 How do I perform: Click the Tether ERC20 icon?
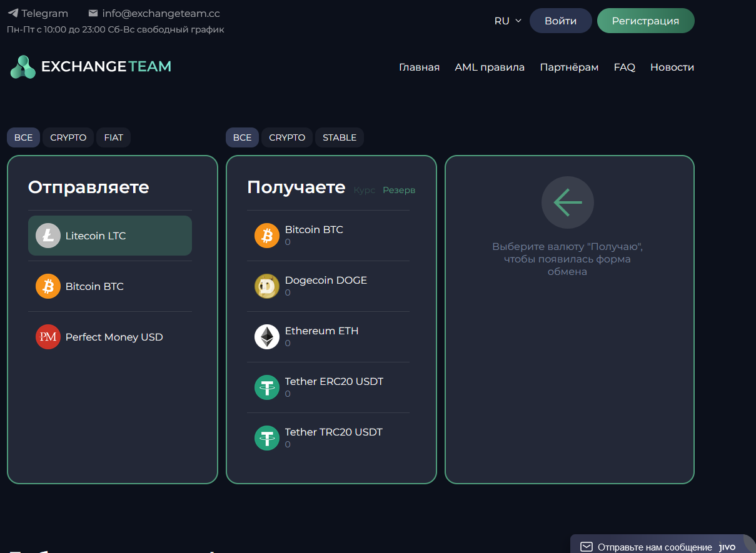click(x=267, y=387)
